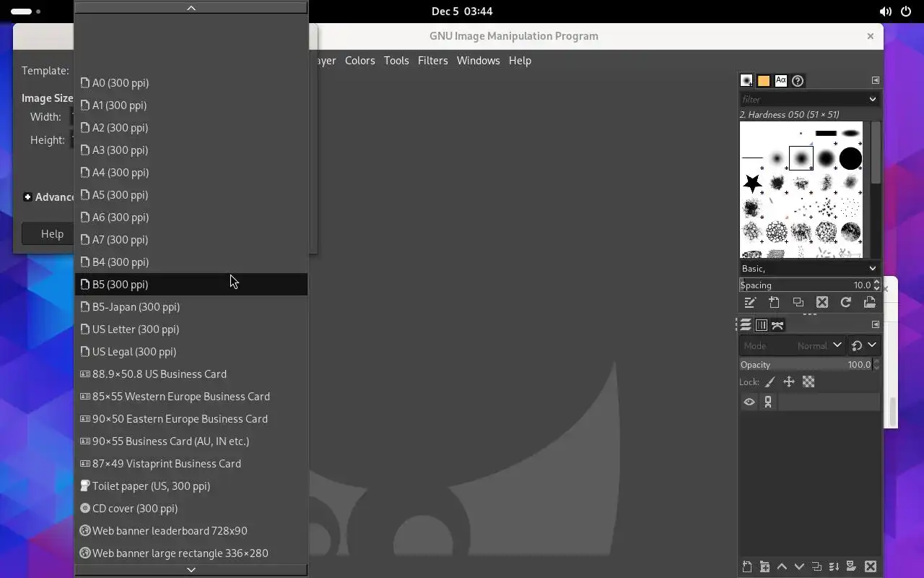Screen dimensions: 924x578
Task: Raise the layer one step
Action: [x=782, y=567]
